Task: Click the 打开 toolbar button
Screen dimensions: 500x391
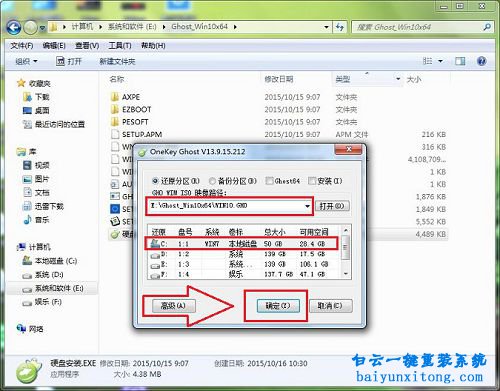Action: pyautogui.click(x=69, y=61)
